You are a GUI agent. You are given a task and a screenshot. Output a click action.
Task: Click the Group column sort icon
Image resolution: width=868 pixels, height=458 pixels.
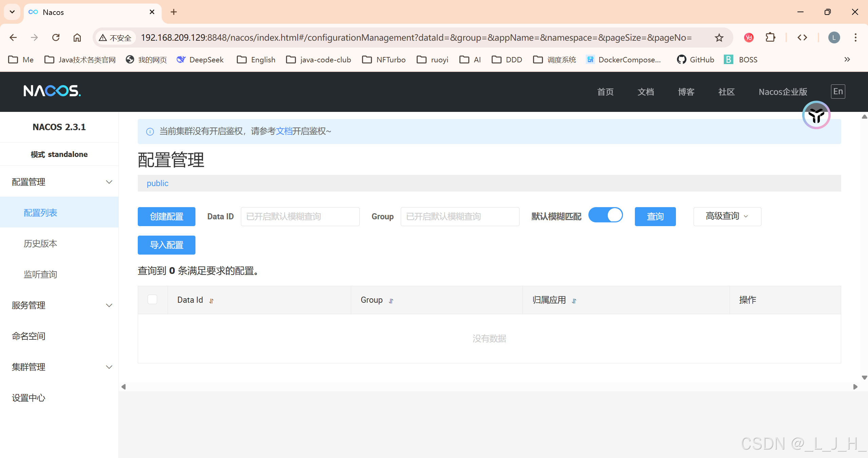pos(391,301)
